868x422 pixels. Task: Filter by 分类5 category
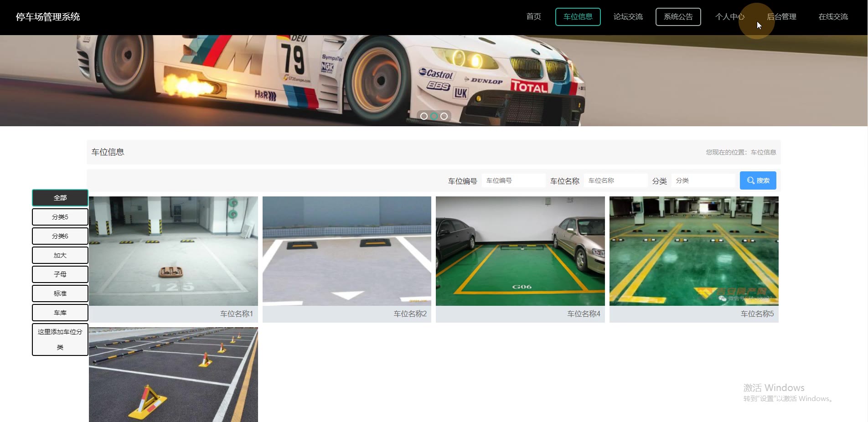tap(60, 217)
